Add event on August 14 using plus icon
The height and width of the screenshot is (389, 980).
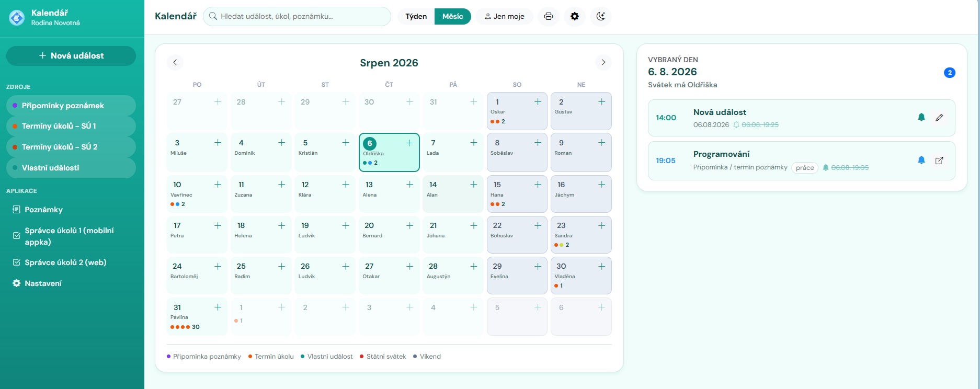point(474,184)
